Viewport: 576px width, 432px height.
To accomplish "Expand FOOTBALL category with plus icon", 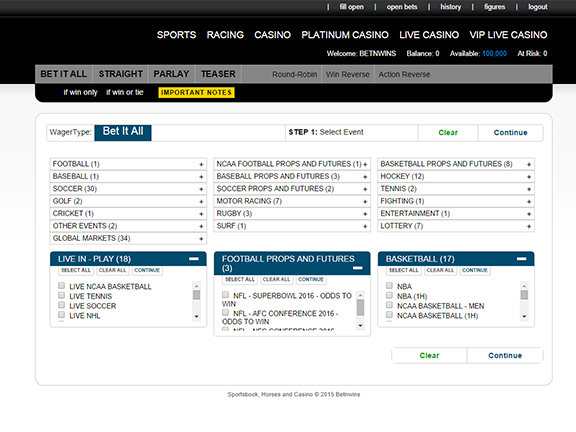I will tap(201, 164).
